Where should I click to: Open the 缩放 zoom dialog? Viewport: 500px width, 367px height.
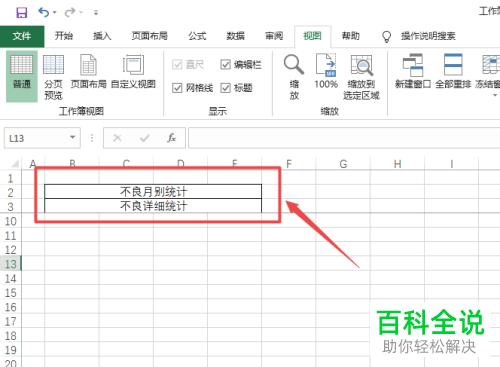(294, 77)
